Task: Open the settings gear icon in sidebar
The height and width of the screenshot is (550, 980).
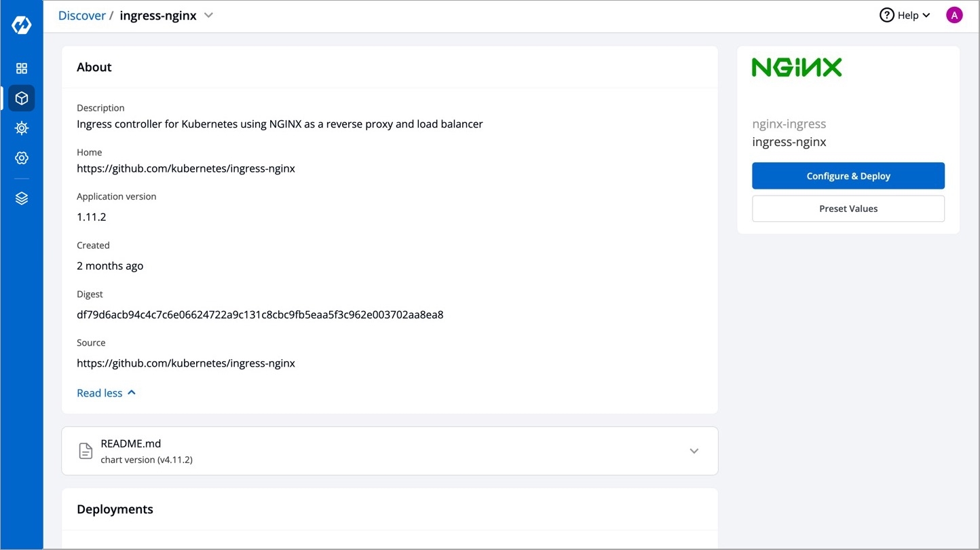Action: click(22, 158)
